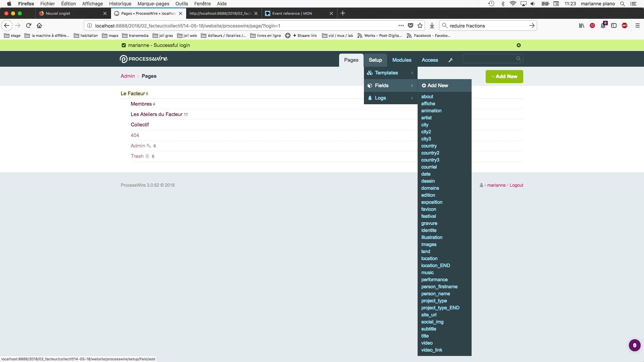Viewport: 644px width, 362px height.
Task: Click the admin search magnifier icon
Action: tap(518, 59)
